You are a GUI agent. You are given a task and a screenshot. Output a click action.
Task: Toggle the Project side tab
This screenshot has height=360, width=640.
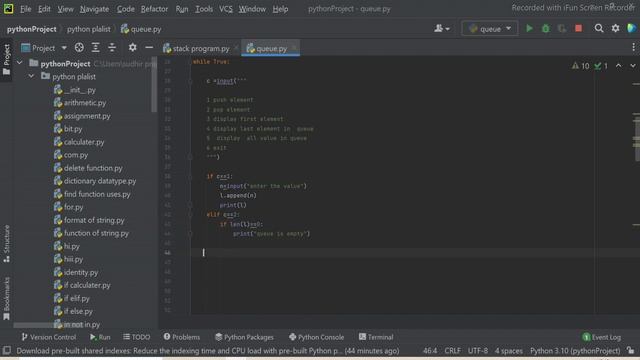(7, 60)
